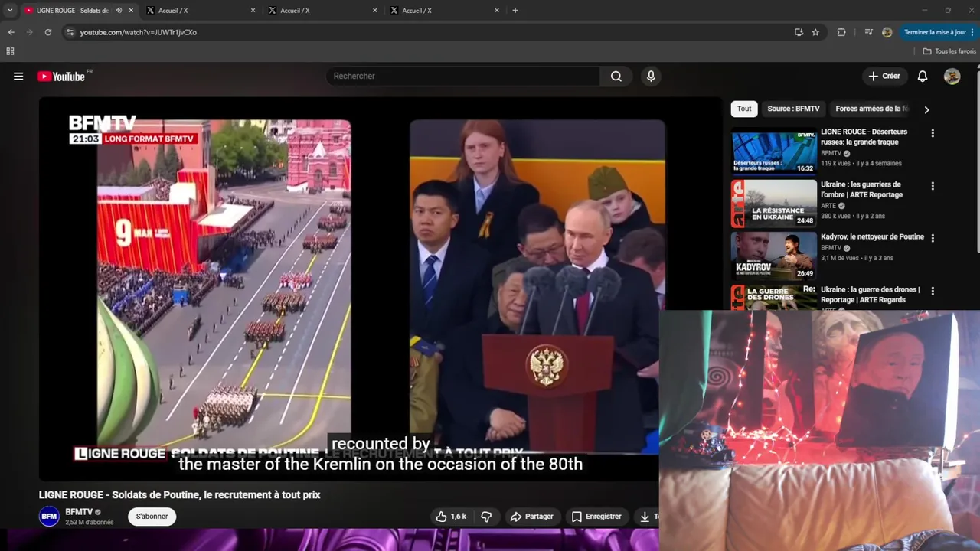Open the YouTube account avatar menu
The height and width of the screenshot is (551, 980).
(952, 77)
